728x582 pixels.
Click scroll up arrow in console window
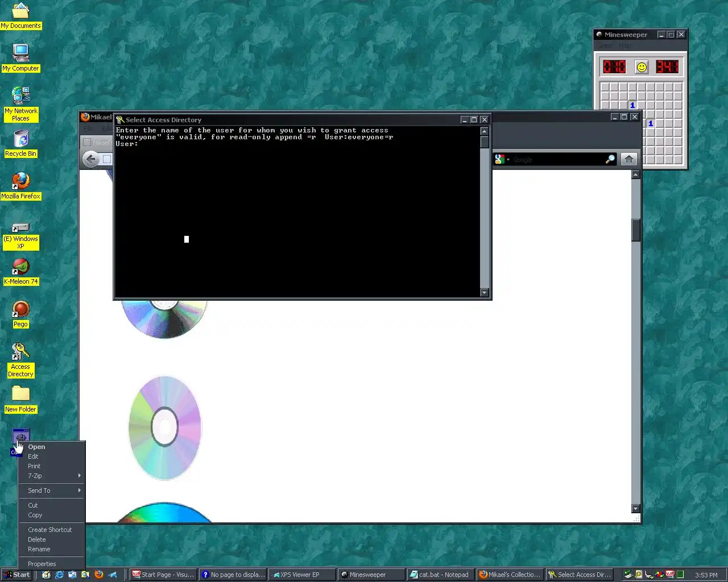click(x=485, y=131)
